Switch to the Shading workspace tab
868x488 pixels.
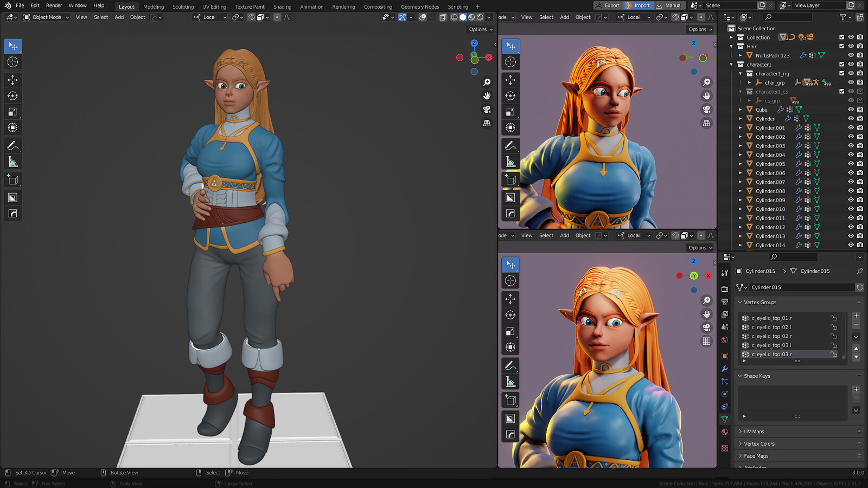point(282,7)
